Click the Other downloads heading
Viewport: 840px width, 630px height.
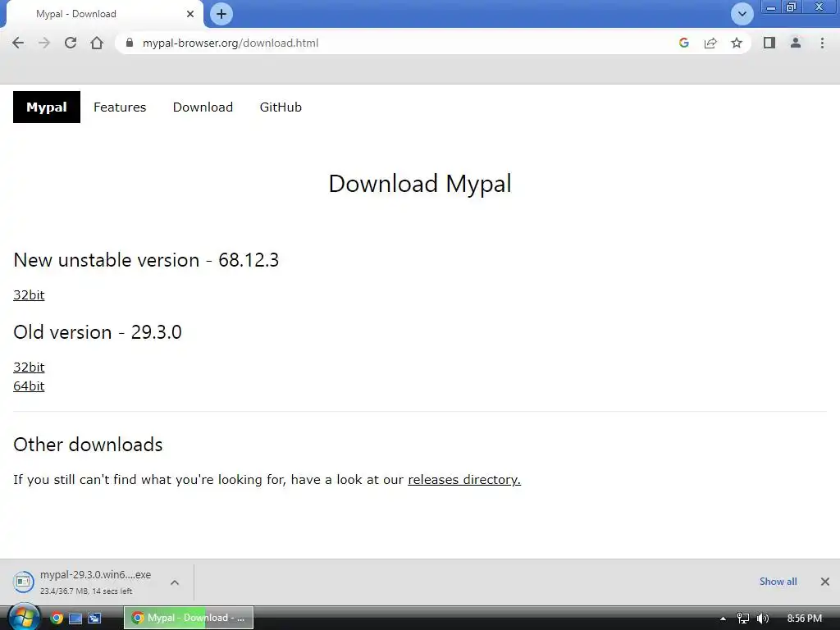[x=88, y=445]
